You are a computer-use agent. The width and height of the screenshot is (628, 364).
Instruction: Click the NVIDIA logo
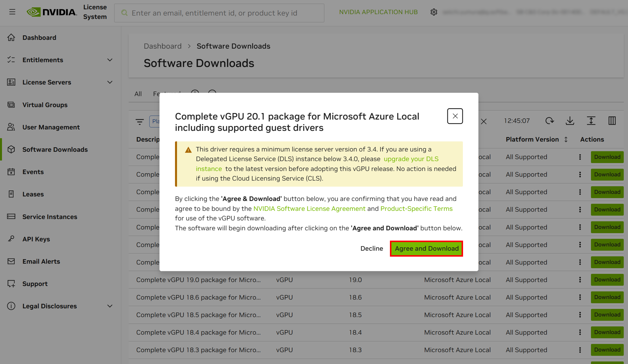pyautogui.click(x=52, y=12)
